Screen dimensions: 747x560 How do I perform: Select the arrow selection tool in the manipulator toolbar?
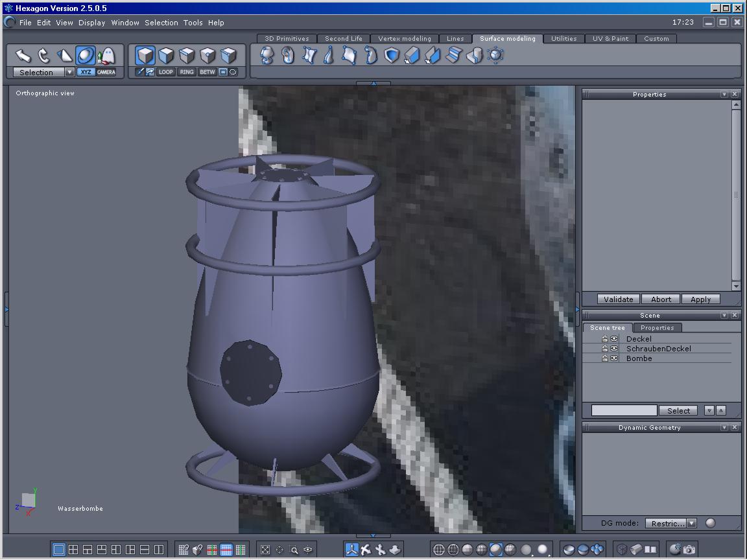pos(23,56)
